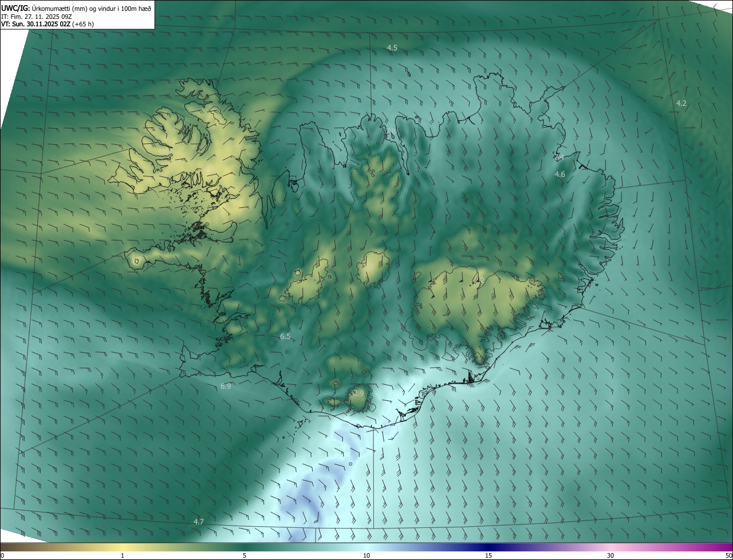Click the colorbar tick label '5'
Viewport: 733px width, 560px height.
245,555
